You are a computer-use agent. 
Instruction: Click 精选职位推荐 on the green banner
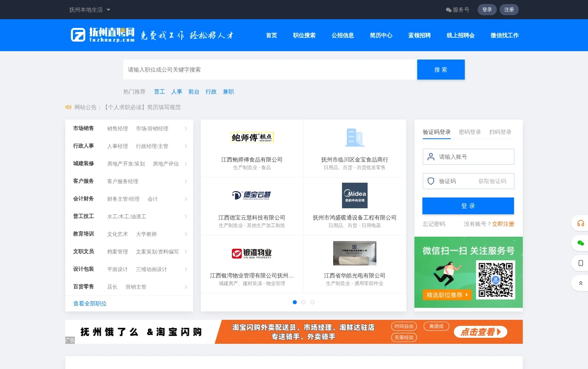click(x=447, y=295)
